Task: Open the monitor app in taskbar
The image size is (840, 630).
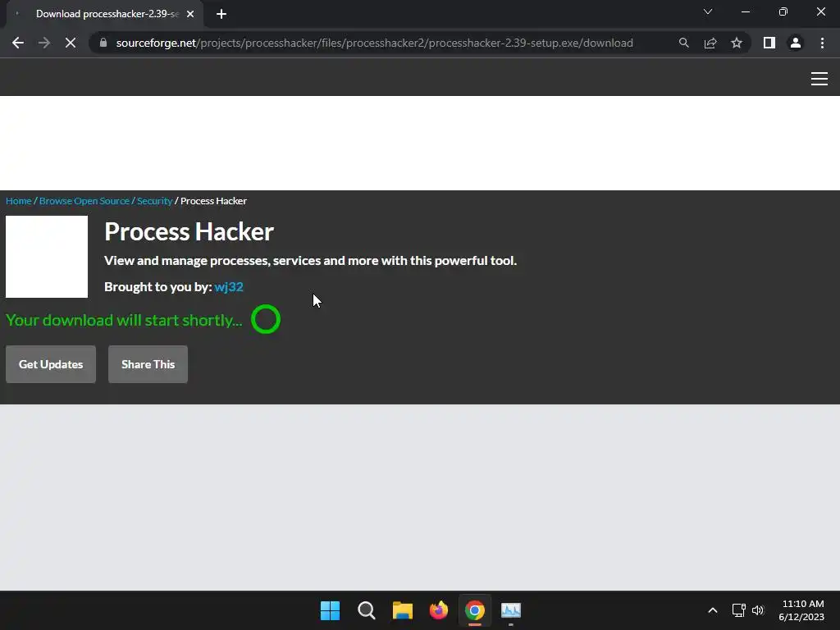Action: pyautogui.click(x=511, y=610)
